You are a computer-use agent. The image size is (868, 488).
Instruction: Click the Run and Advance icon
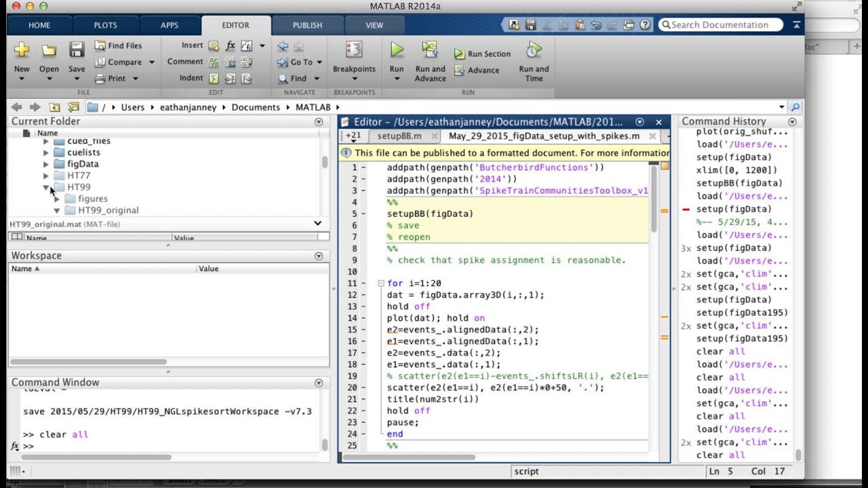coord(430,50)
